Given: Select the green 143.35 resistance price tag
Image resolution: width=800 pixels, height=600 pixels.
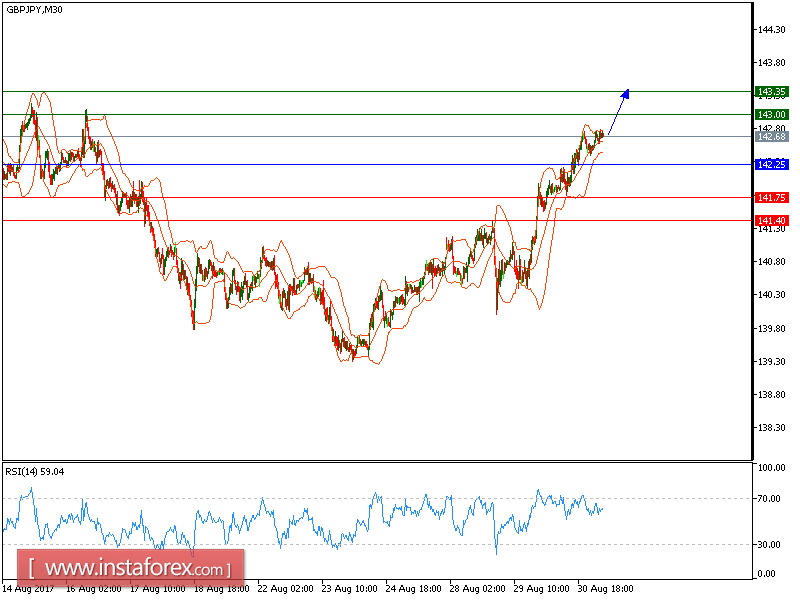Looking at the screenshot, I should tap(770, 90).
